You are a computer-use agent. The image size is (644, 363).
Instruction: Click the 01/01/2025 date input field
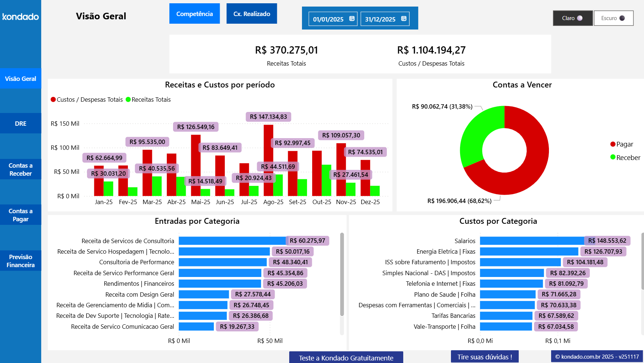[328, 19]
